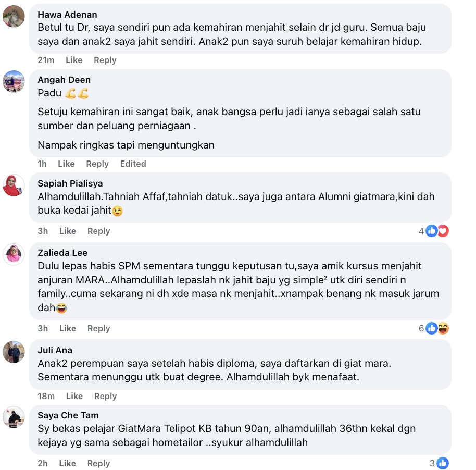The height and width of the screenshot is (470, 476).
Task: View like and haha reactions on Zalieda's comment
Action: coord(434,328)
